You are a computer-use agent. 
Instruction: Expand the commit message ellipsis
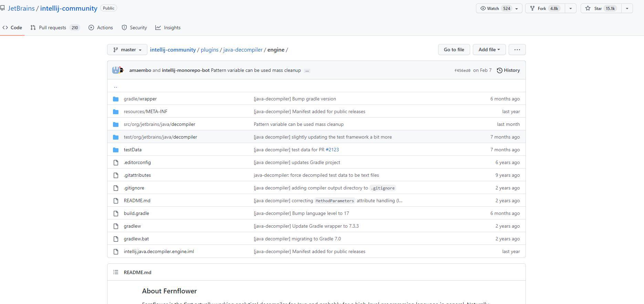click(x=307, y=70)
